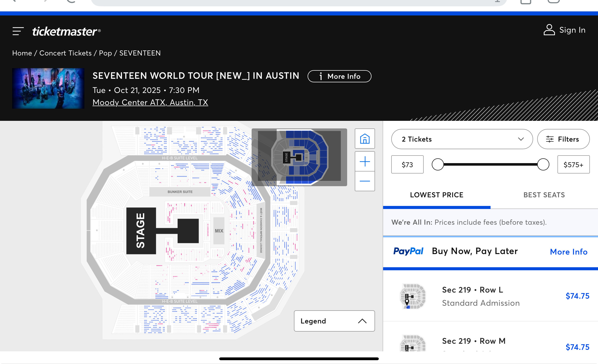Screen dimensions: 598x364
Task: Open the hamburger navigation menu
Action: [x=18, y=31]
